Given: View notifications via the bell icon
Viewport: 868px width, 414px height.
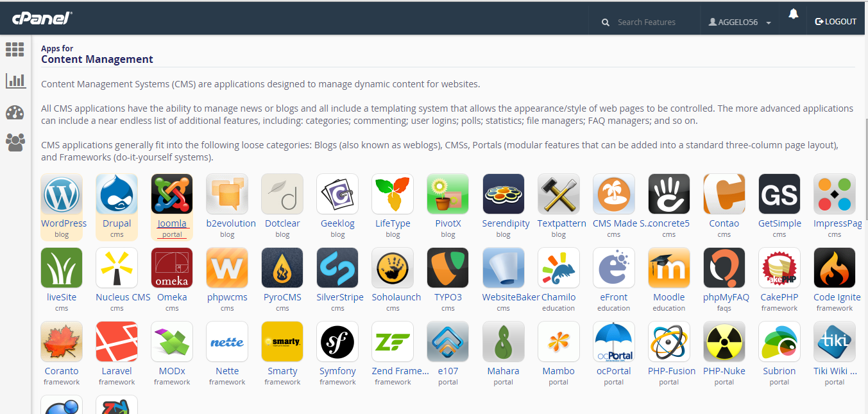Looking at the screenshot, I should click(794, 14).
